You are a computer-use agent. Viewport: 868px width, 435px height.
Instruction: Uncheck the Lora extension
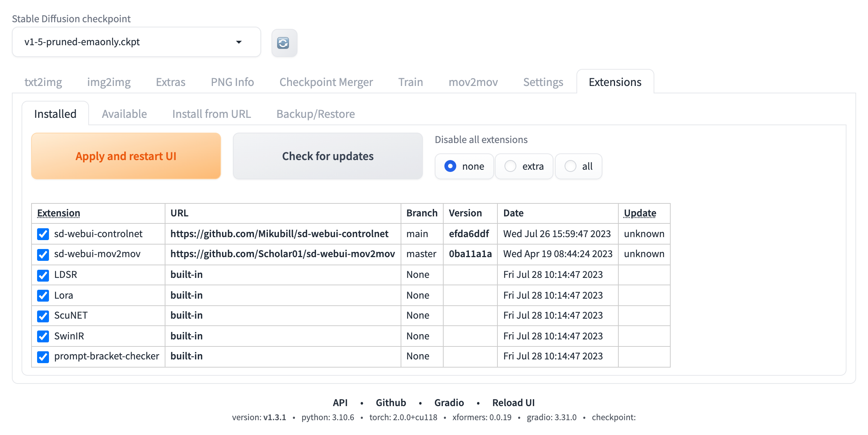click(43, 295)
